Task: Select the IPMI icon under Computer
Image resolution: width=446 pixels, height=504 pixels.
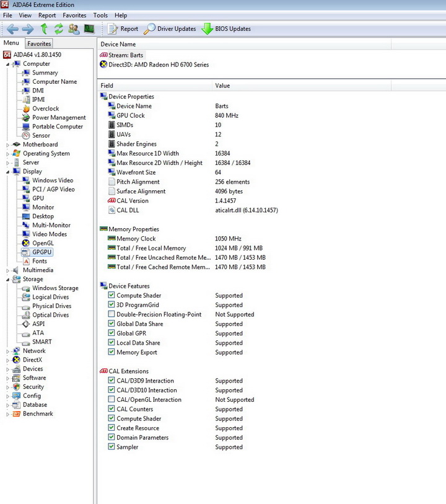Action: pyautogui.click(x=26, y=100)
